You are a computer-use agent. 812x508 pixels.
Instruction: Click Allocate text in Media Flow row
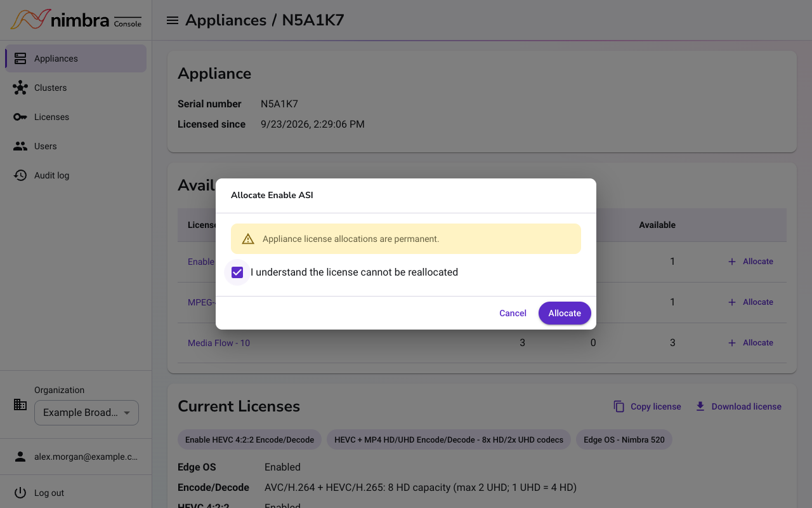[x=758, y=343]
